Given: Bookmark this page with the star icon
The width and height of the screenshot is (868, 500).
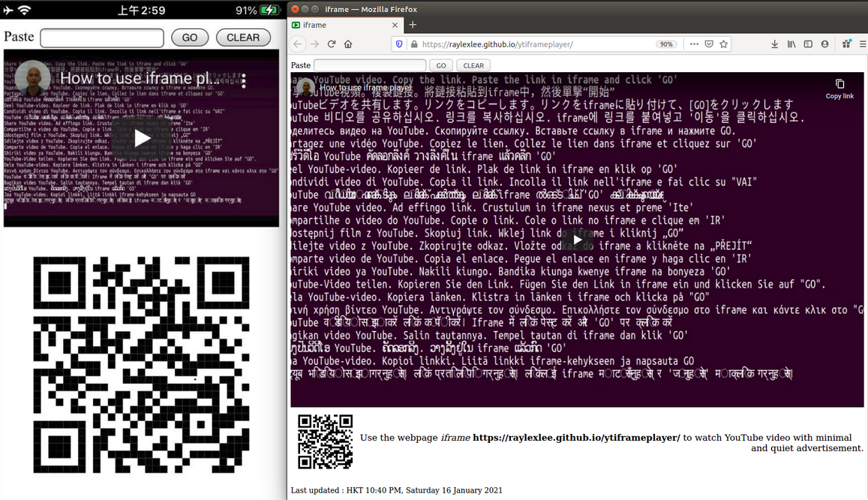Looking at the screenshot, I should [724, 44].
